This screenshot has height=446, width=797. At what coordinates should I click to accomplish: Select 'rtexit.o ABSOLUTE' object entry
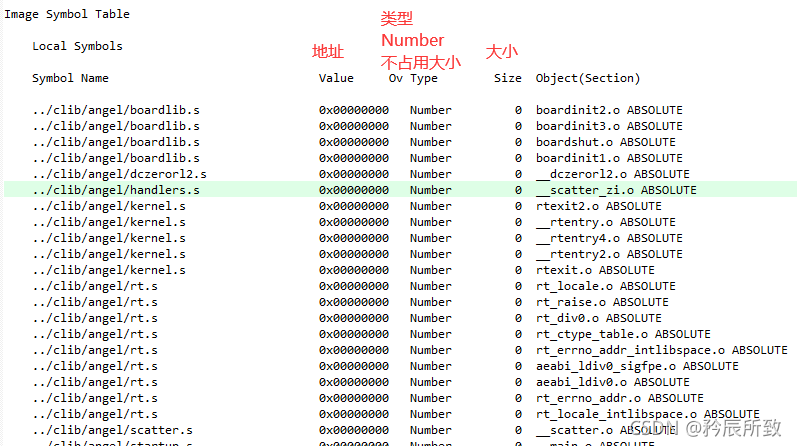click(595, 271)
